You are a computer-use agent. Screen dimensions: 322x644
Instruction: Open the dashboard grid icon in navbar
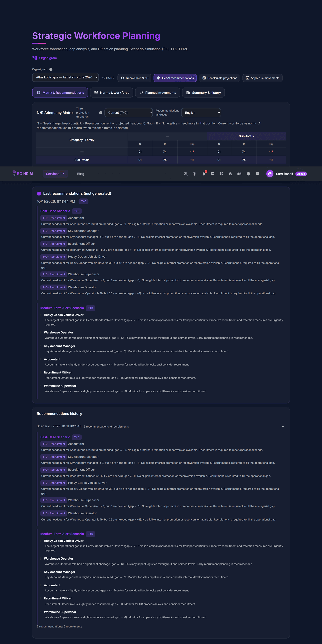221,174
